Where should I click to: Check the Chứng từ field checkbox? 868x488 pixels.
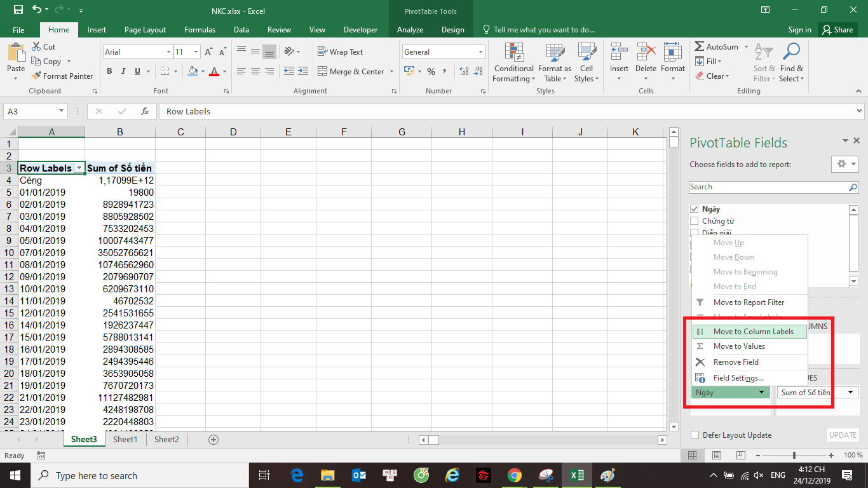click(695, 221)
